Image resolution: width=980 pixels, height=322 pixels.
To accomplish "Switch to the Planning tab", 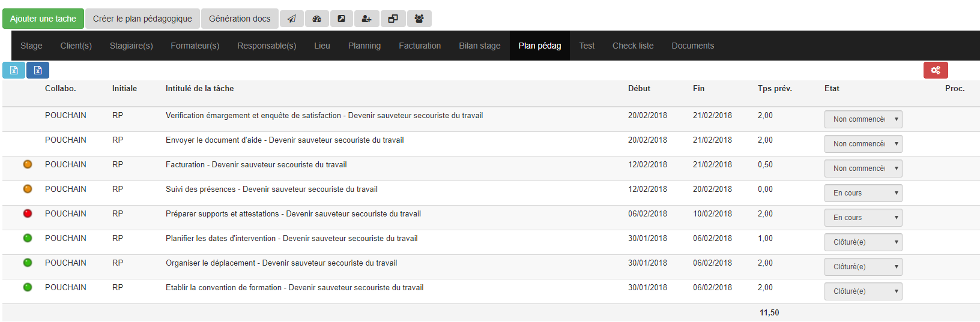I will [364, 46].
